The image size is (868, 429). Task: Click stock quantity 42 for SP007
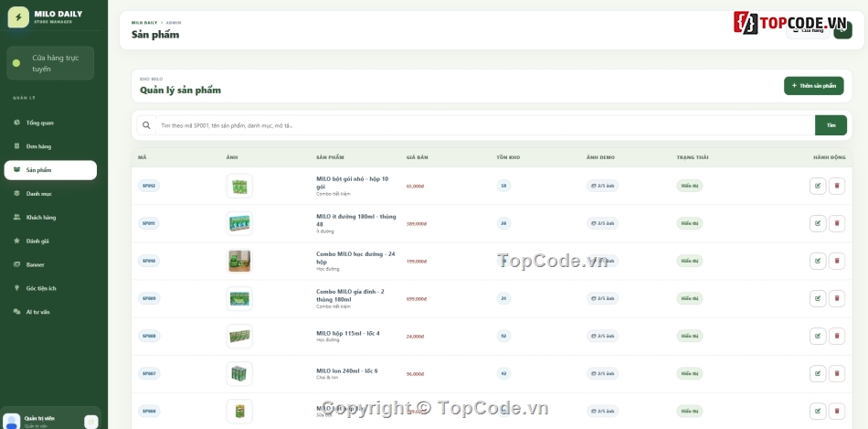pos(503,373)
